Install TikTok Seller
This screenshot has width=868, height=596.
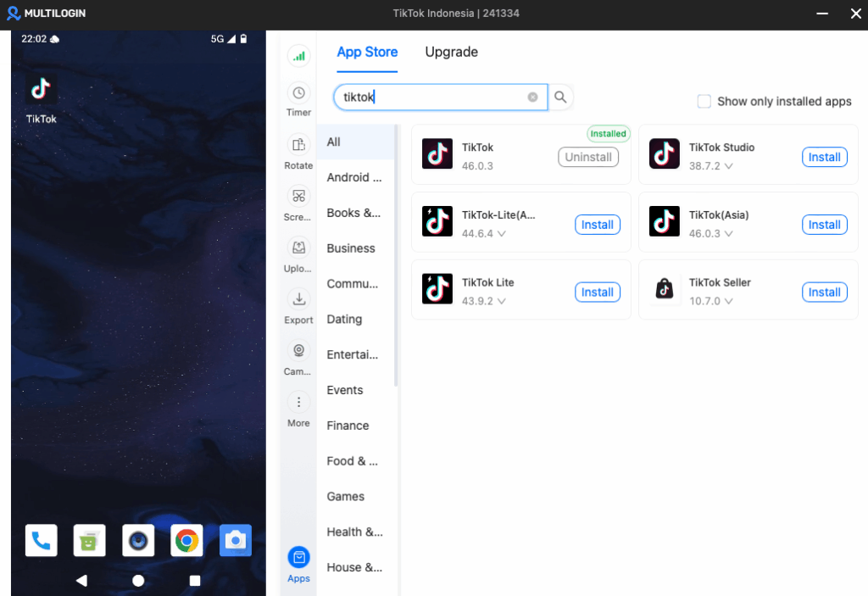[824, 292]
